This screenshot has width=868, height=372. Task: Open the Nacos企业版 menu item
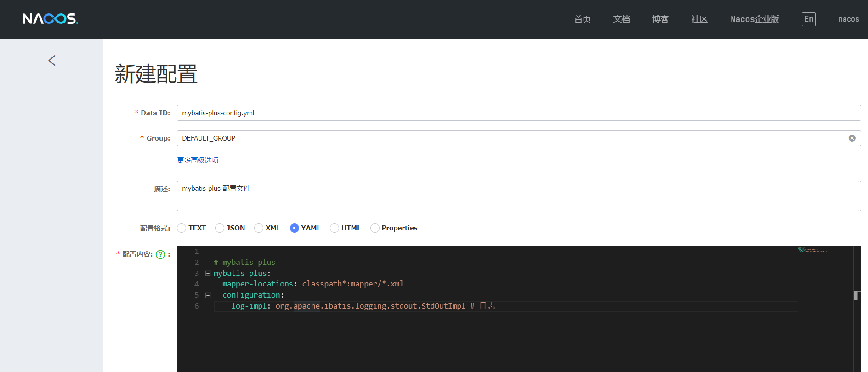click(755, 19)
